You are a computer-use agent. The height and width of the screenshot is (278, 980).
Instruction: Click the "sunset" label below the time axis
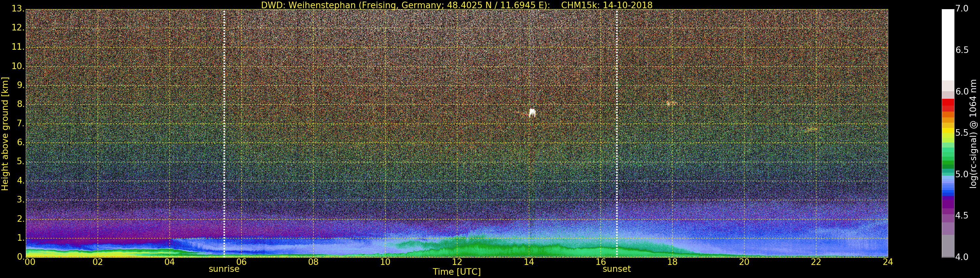click(x=617, y=269)
